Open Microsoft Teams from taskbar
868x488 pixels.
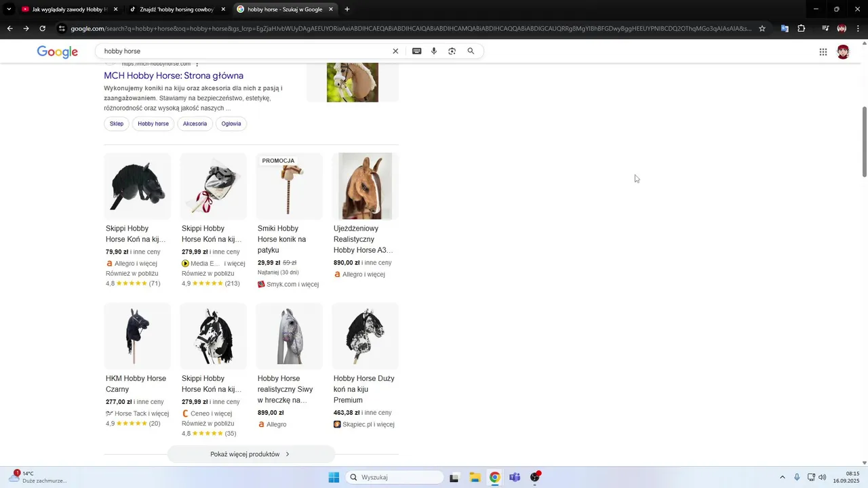tap(515, 477)
